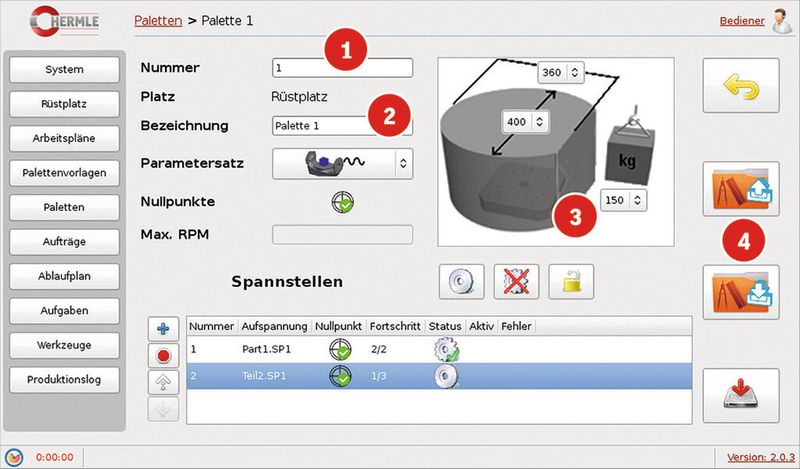This screenshot has width=800, height=469.
Task: Select row Part1.SP1 in the table
Action: (439, 350)
